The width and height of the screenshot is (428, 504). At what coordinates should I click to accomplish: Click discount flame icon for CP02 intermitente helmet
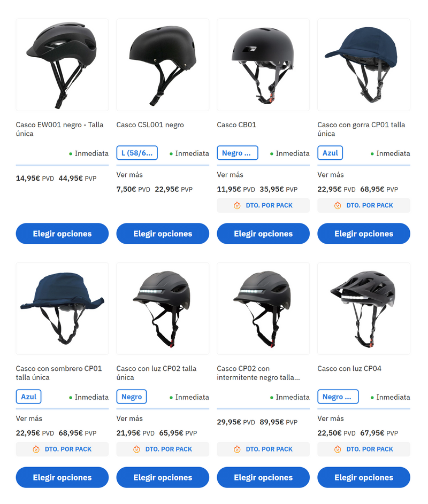point(237,449)
